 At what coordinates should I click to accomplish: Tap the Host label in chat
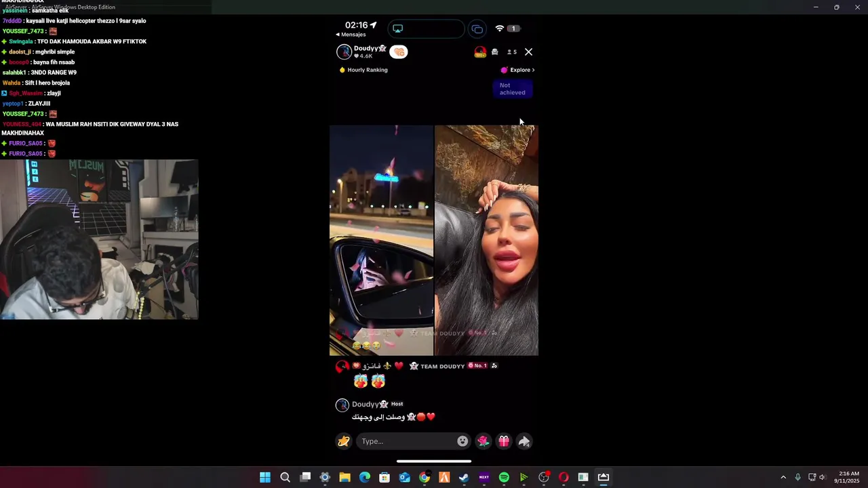(x=397, y=404)
